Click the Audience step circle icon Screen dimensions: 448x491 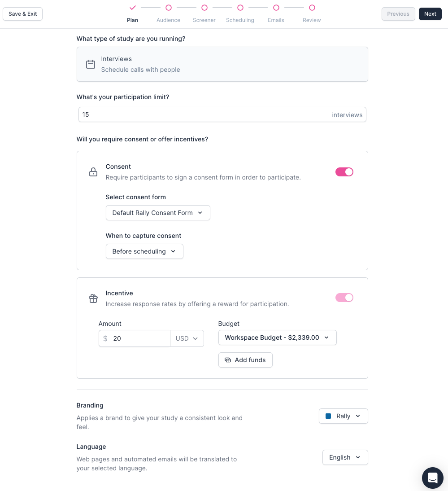point(169,8)
